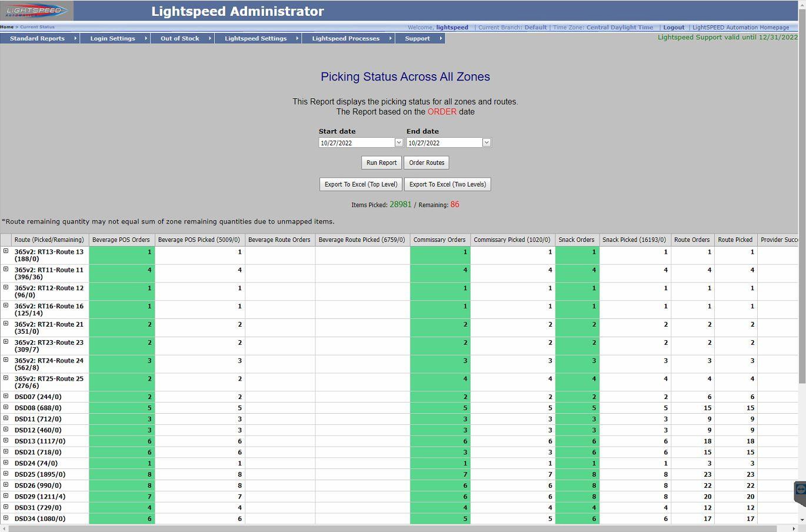Expand the DSD08 row

pos(6,407)
